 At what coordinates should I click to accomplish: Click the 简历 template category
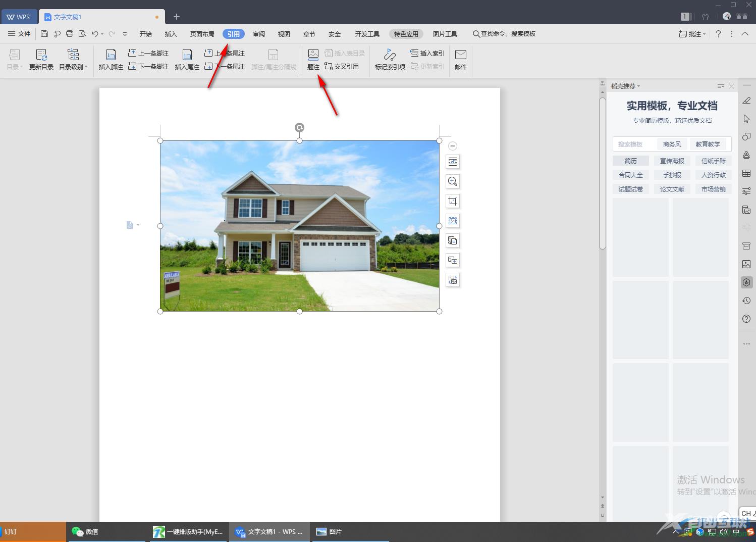pos(631,161)
